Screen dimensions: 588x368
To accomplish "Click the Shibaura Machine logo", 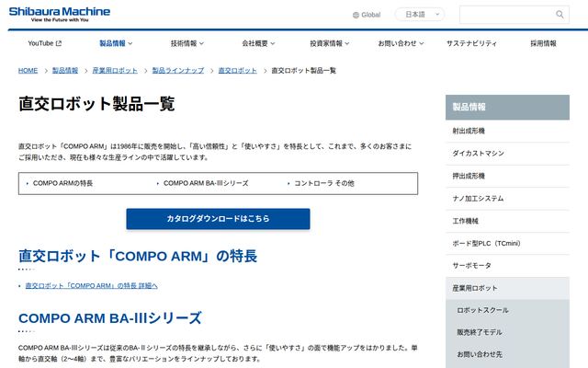I will click(x=60, y=15).
